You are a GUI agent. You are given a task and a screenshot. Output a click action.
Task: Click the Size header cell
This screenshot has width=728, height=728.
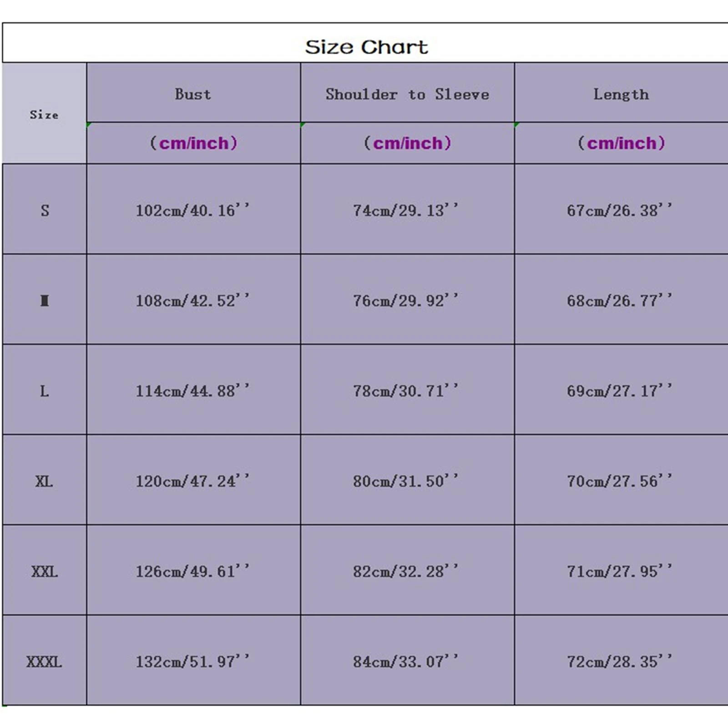point(44,115)
